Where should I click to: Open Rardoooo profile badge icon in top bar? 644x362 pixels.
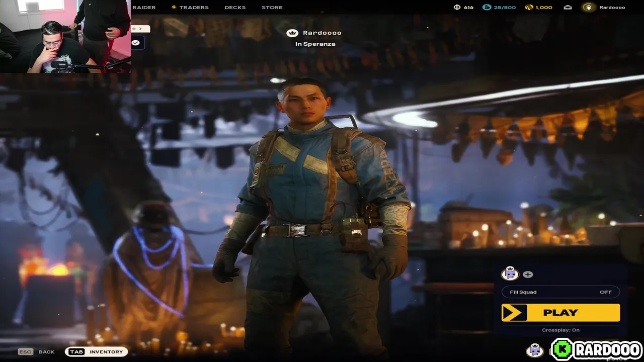click(x=588, y=8)
